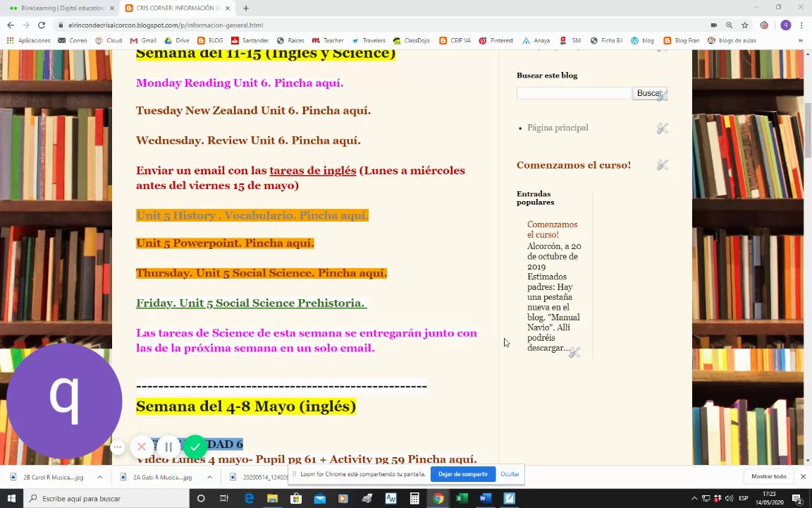Click the tareas de inglés underlined link
The height and width of the screenshot is (508, 812).
313,171
